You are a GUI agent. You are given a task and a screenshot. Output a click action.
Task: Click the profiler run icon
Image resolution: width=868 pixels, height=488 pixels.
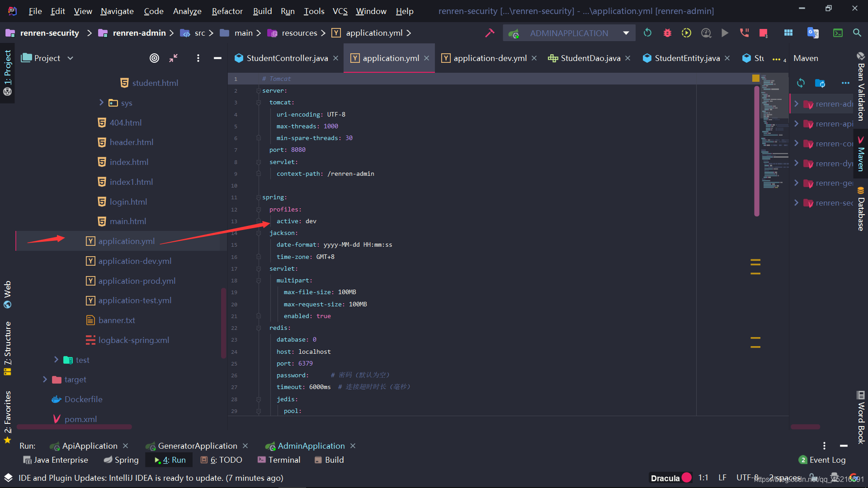click(706, 33)
